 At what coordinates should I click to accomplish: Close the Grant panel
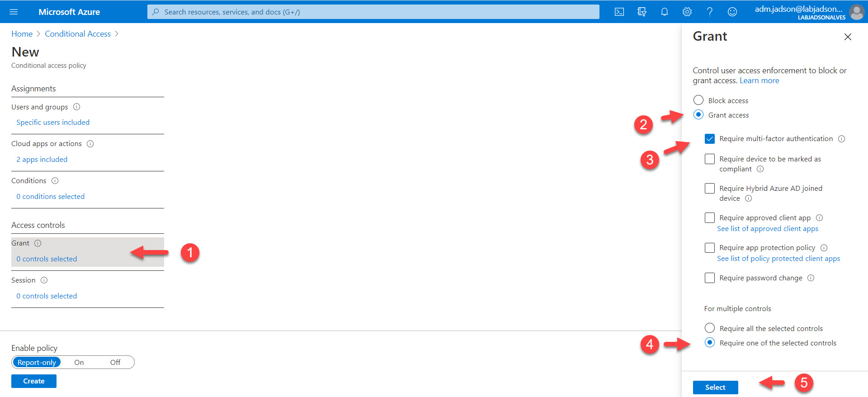pos(848,37)
